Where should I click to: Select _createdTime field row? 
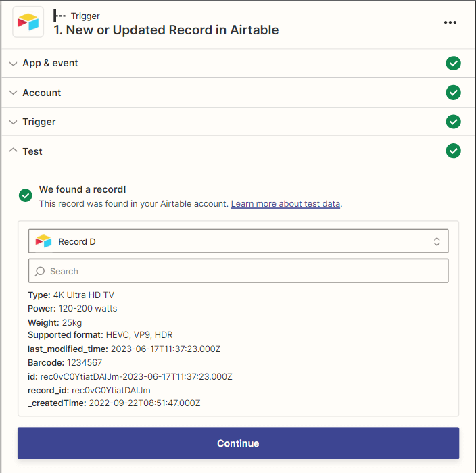114,403
